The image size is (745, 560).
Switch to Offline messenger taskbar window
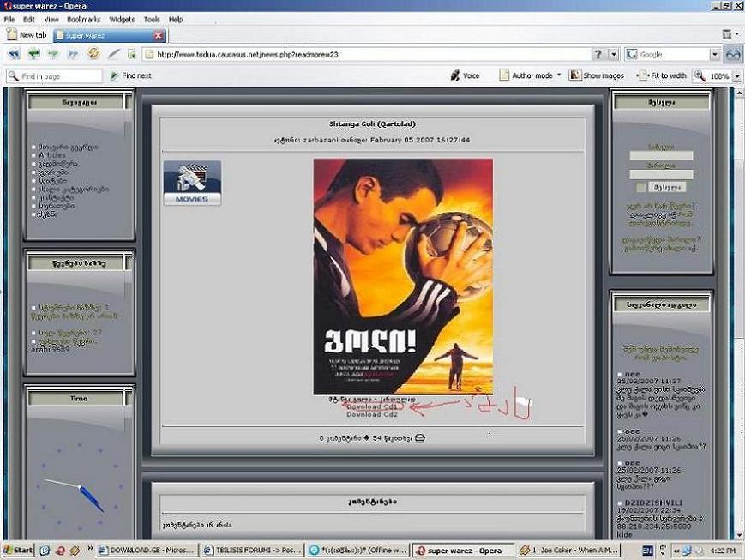(357, 550)
